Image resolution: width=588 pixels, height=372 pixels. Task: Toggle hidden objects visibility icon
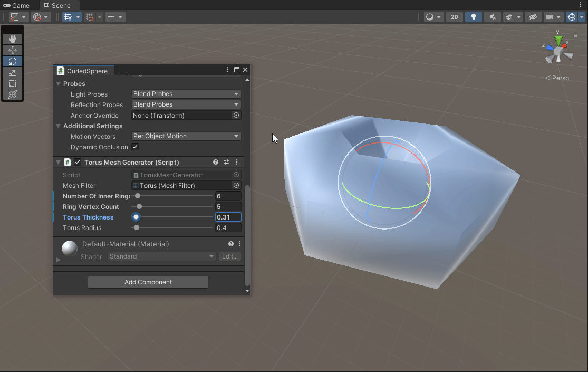[533, 17]
